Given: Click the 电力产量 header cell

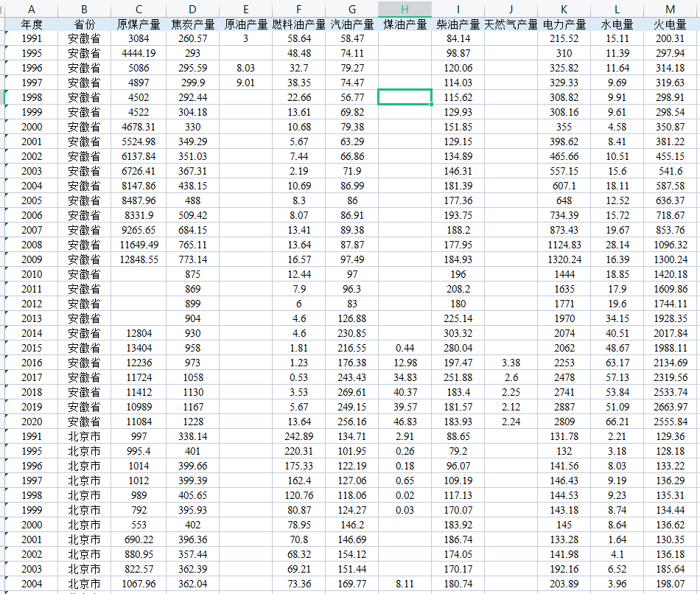Looking at the screenshot, I should point(563,24).
